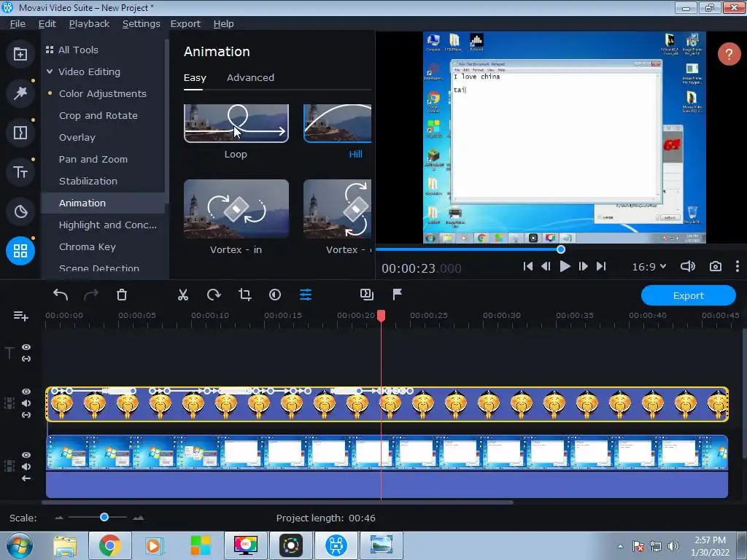Open the Windows Start button

click(x=20, y=545)
